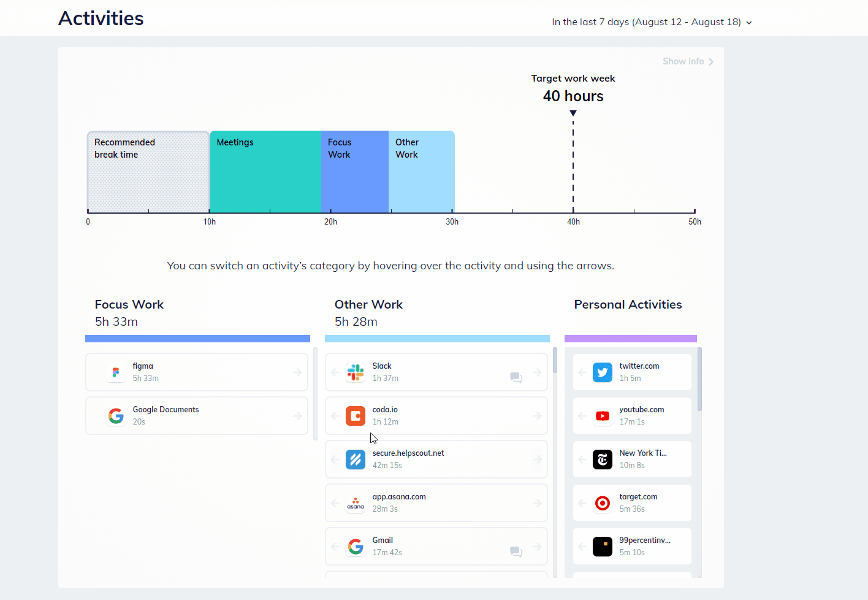
Task: Click the Other Work total 5h 28m
Action: click(356, 321)
